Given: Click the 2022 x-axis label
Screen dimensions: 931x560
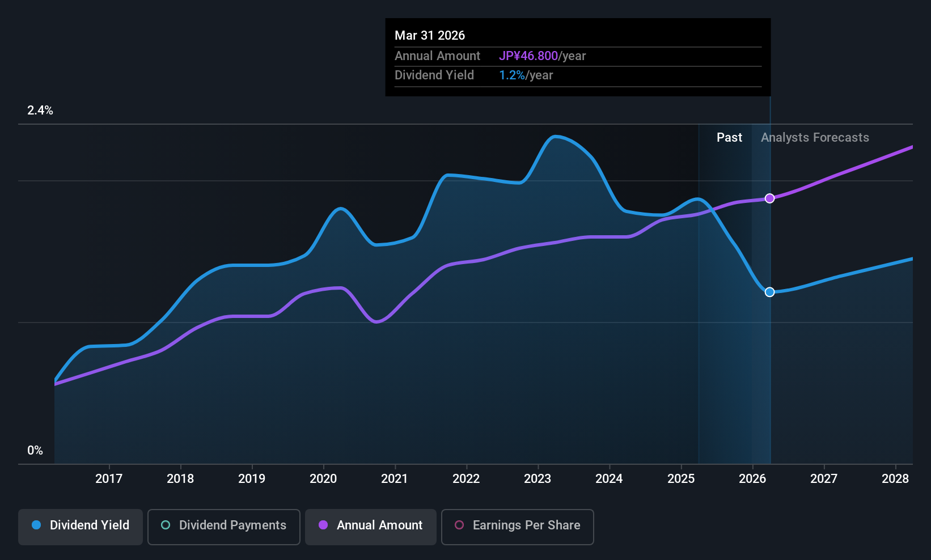Looking at the screenshot, I should 466,479.
